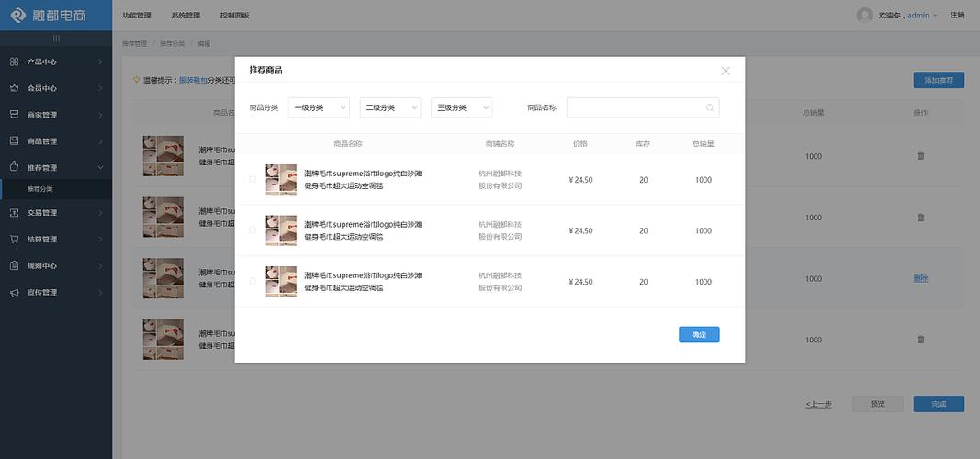Screen dimensions: 980x459
Task: Expand the 会员中心 chevron
Action: [100, 88]
